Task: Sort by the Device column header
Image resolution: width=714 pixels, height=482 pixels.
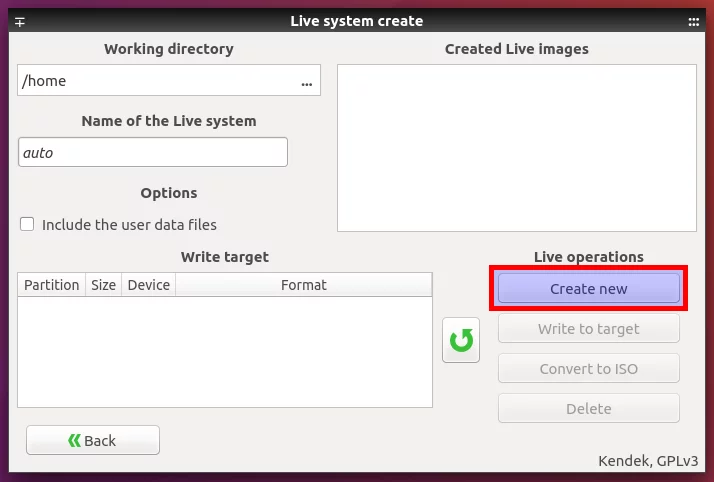Action: 148,285
